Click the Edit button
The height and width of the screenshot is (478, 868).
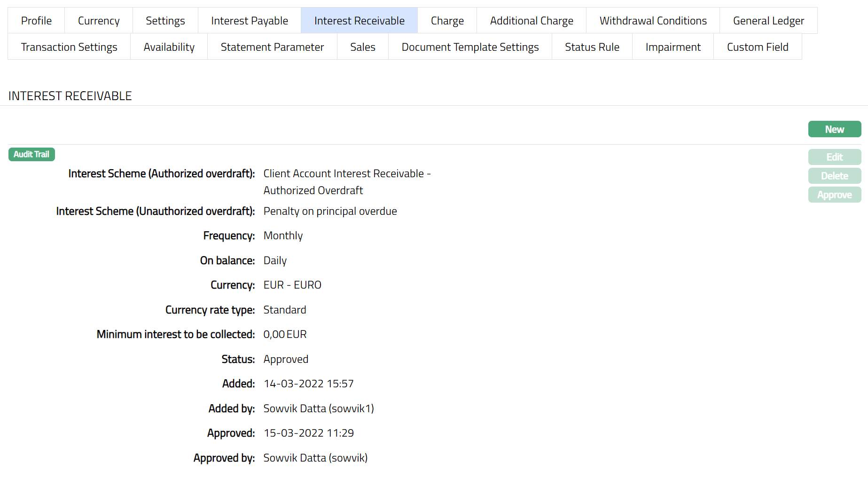(x=834, y=157)
